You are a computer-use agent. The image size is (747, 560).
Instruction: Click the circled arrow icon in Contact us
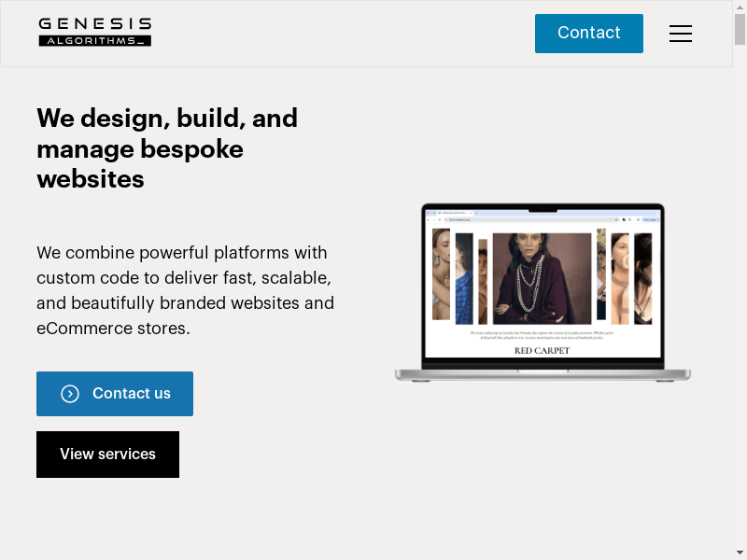coord(70,394)
